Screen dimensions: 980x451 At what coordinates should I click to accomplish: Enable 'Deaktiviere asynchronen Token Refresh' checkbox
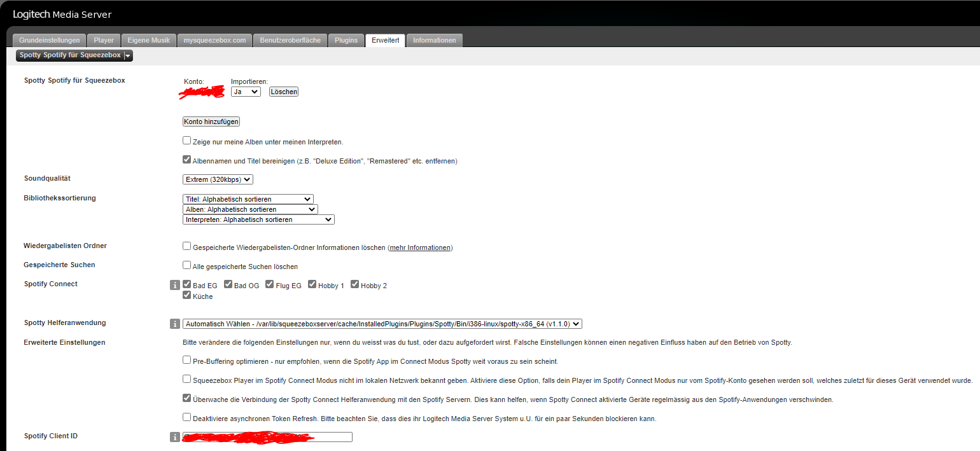tap(186, 417)
